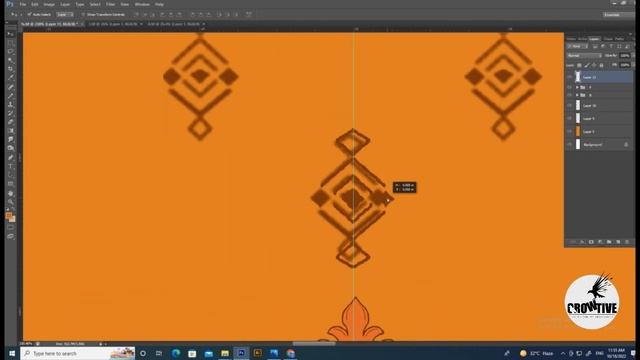Select the Brush tool
The image size is (640, 360).
coord(11,96)
